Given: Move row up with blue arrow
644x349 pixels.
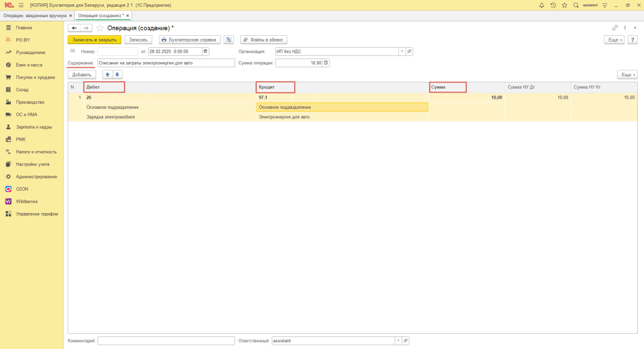Looking at the screenshot, I should pos(107,74).
